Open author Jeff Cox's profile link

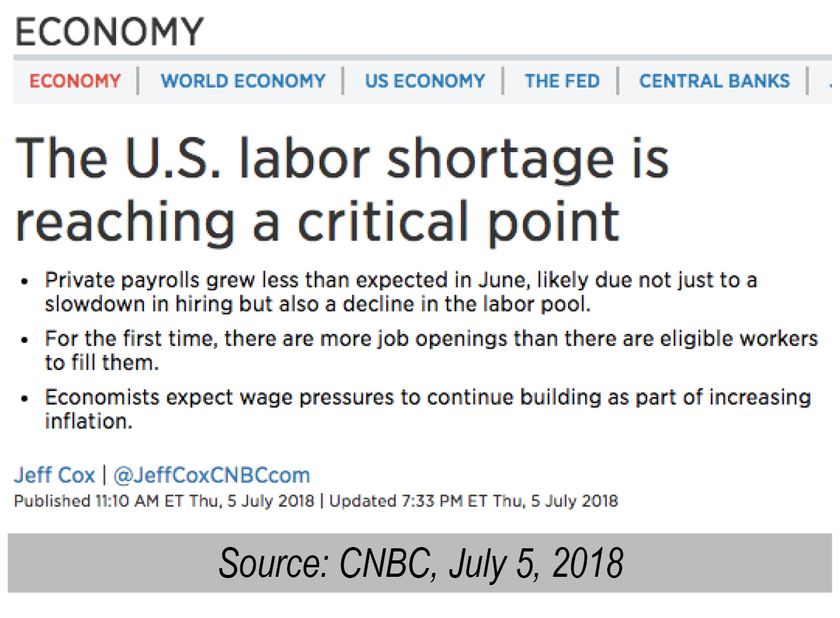(x=55, y=475)
